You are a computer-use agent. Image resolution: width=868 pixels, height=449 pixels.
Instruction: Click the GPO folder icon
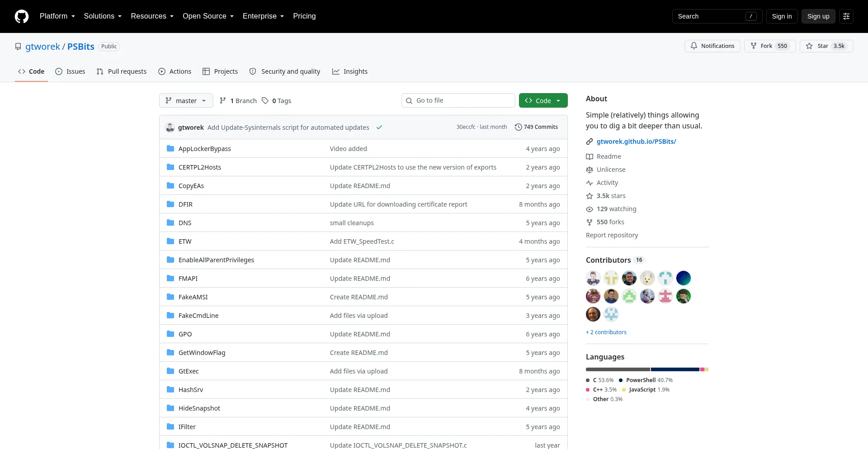click(x=170, y=334)
